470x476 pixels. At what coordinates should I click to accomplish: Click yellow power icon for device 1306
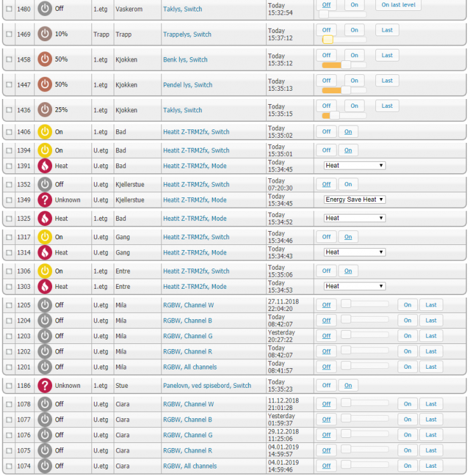(x=44, y=271)
